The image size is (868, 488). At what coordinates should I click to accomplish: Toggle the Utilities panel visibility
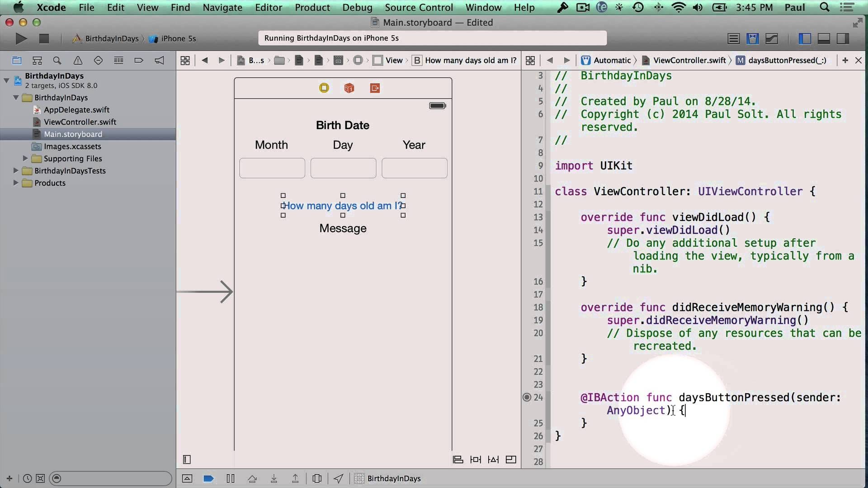(x=843, y=39)
